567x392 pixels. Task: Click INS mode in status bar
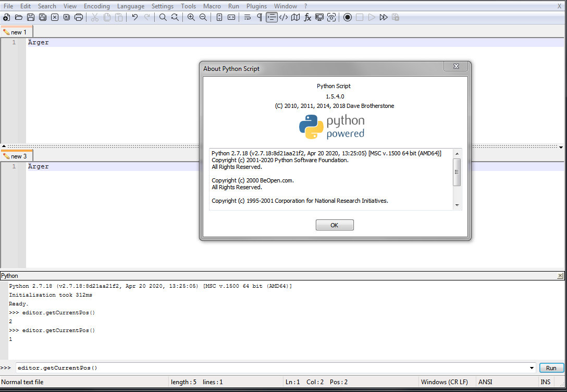pos(545,382)
